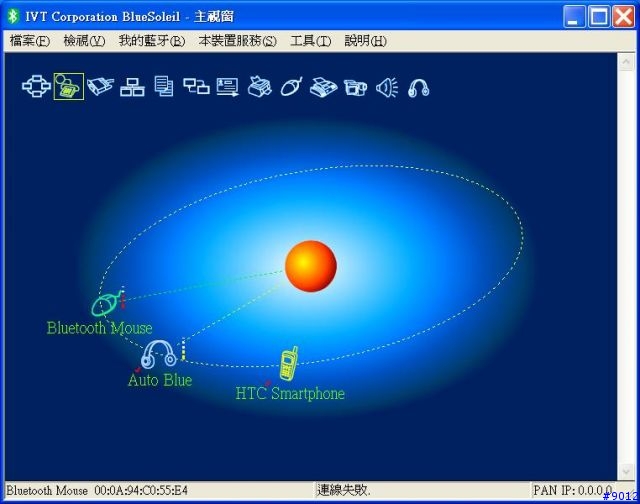Click the status bar address 00:0A:94:C0:55:E4

coord(141,490)
